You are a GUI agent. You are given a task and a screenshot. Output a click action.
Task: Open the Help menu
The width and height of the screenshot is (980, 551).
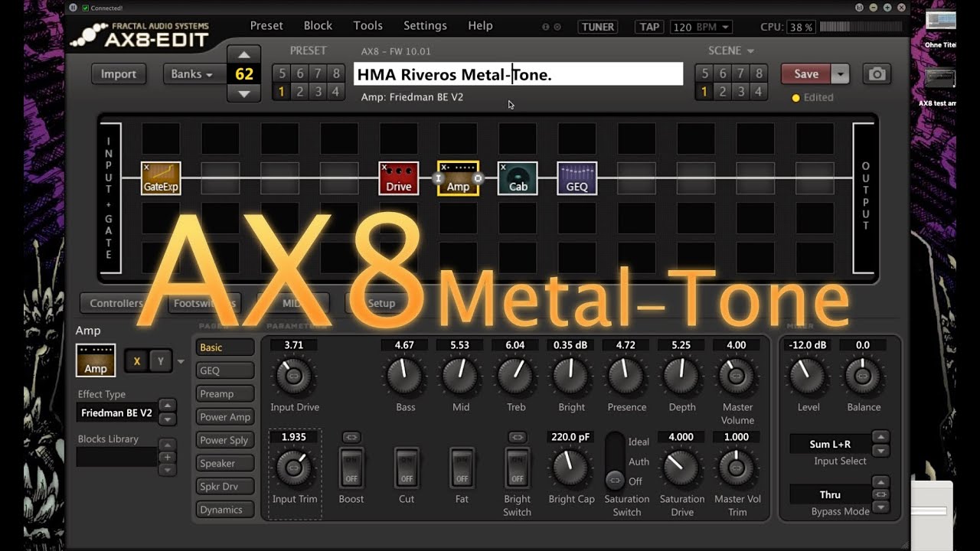point(480,25)
